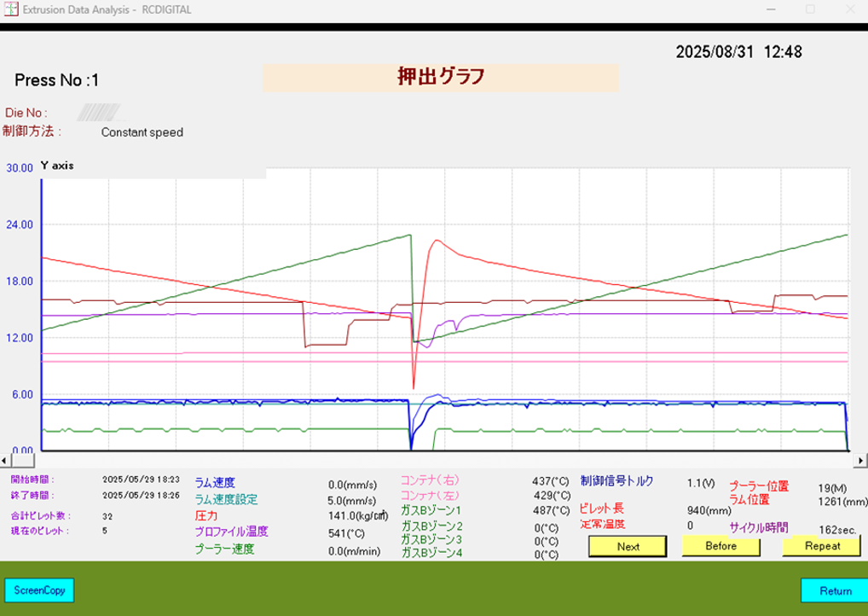Click the ラム速度設定 legend label
Viewport: 868px width, 616px height.
225,499
